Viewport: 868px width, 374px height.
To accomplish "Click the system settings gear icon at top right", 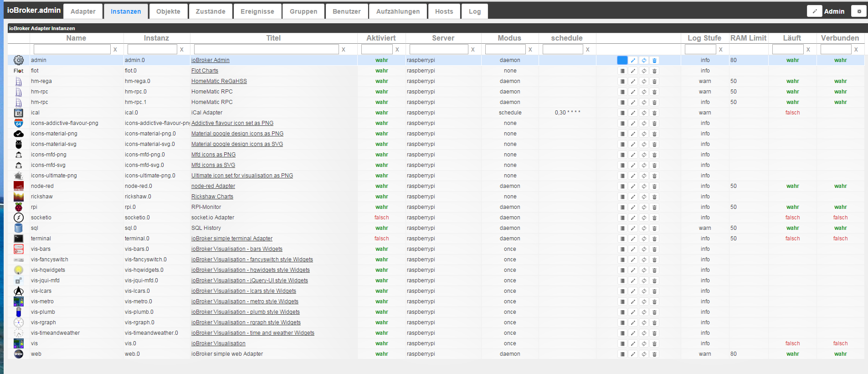I will [x=859, y=11].
